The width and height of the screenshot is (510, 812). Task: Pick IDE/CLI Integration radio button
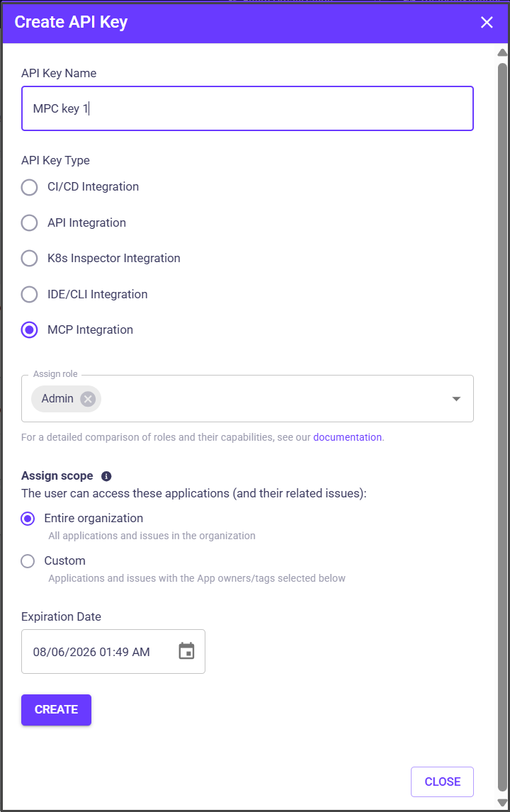tap(29, 294)
